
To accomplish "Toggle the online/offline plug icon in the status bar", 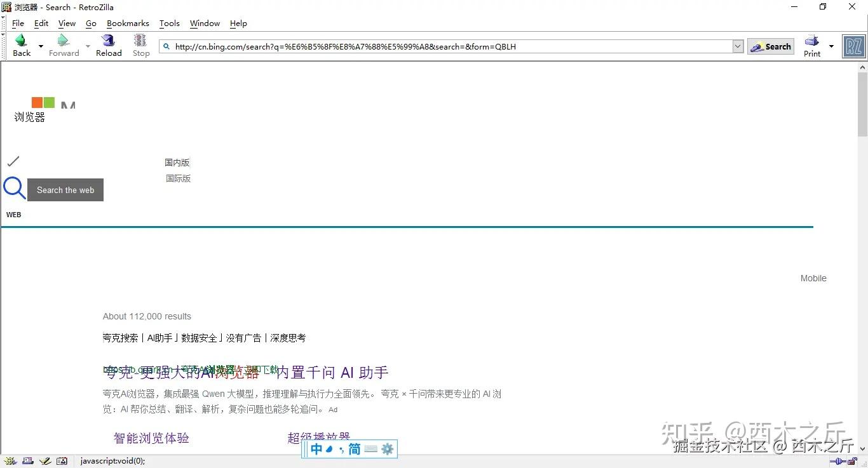I will click(x=837, y=461).
